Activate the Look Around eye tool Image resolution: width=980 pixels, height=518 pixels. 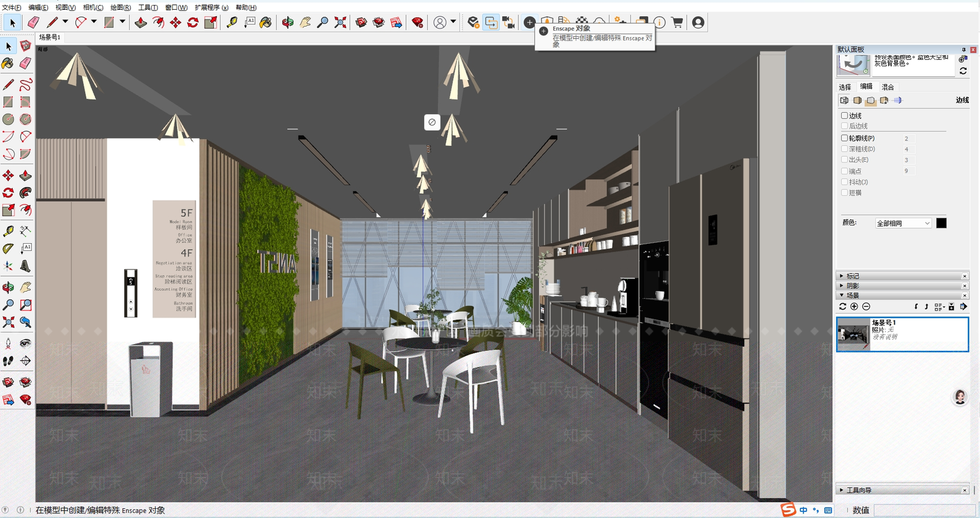point(25,343)
